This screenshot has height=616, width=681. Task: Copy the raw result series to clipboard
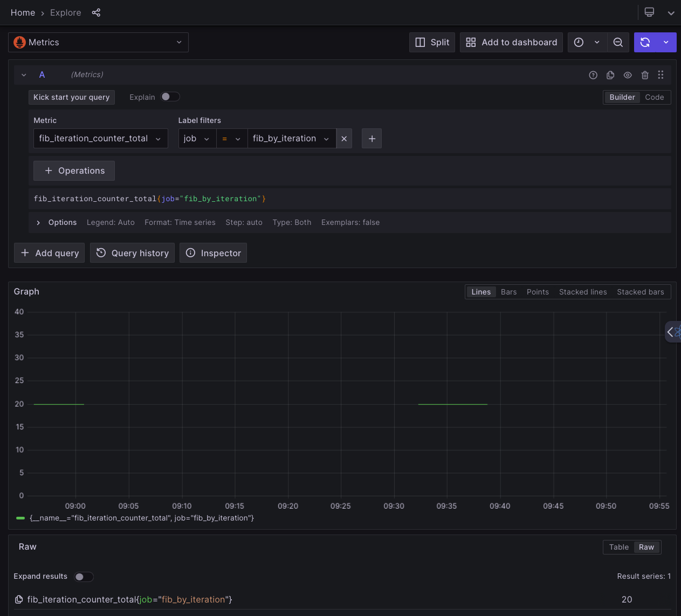(x=19, y=599)
